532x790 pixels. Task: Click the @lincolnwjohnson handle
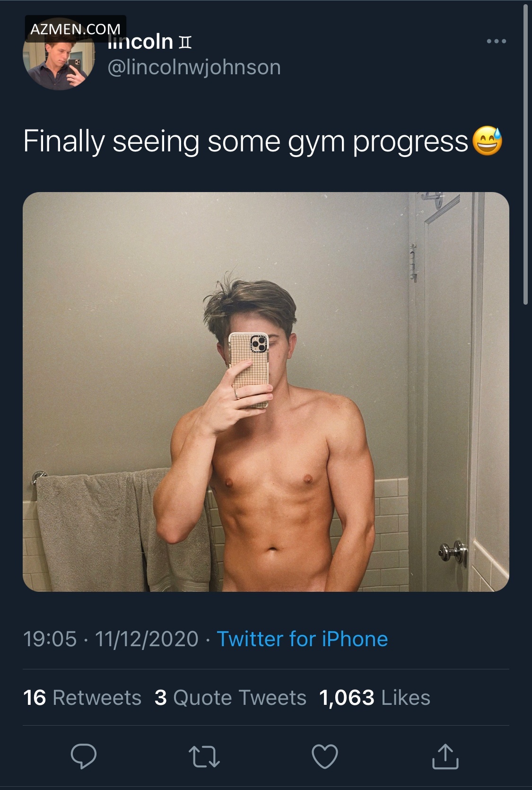[194, 67]
